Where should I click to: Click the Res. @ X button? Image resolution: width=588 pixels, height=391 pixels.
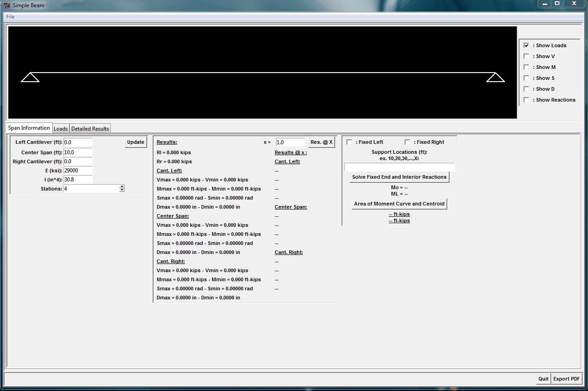click(x=321, y=142)
